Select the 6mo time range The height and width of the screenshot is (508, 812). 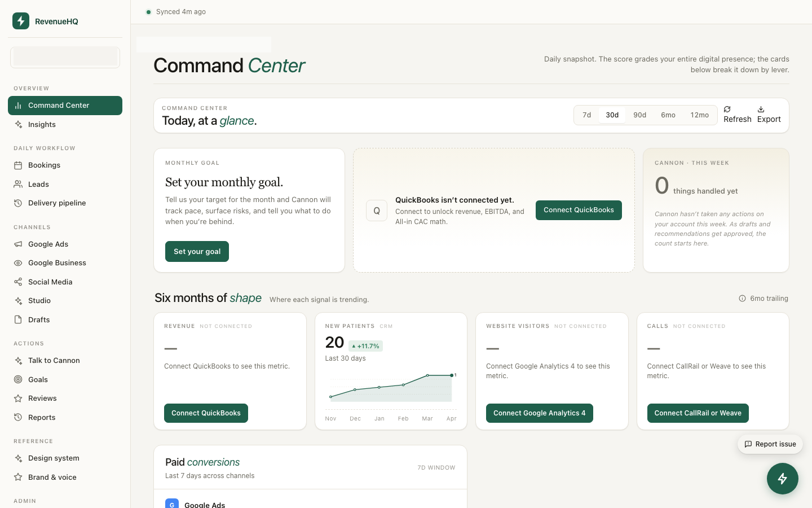point(668,115)
